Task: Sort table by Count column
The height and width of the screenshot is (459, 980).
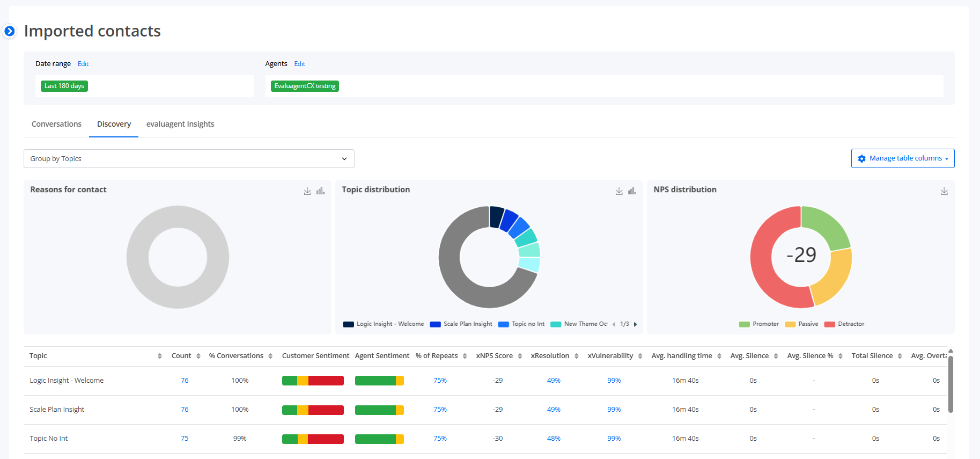Action: point(198,356)
